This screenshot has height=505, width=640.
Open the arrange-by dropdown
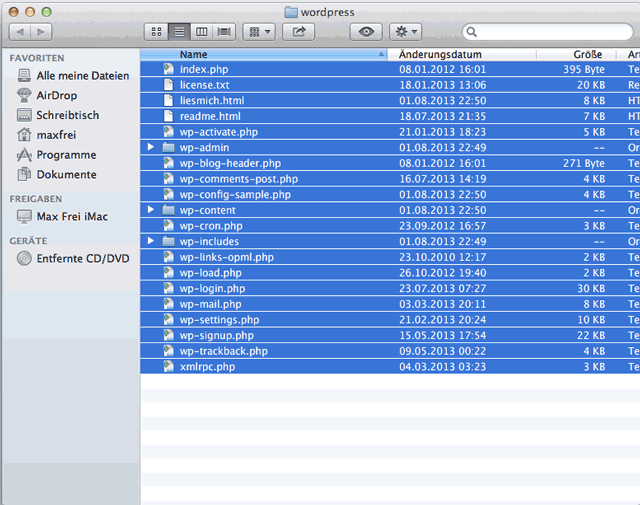click(260, 32)
